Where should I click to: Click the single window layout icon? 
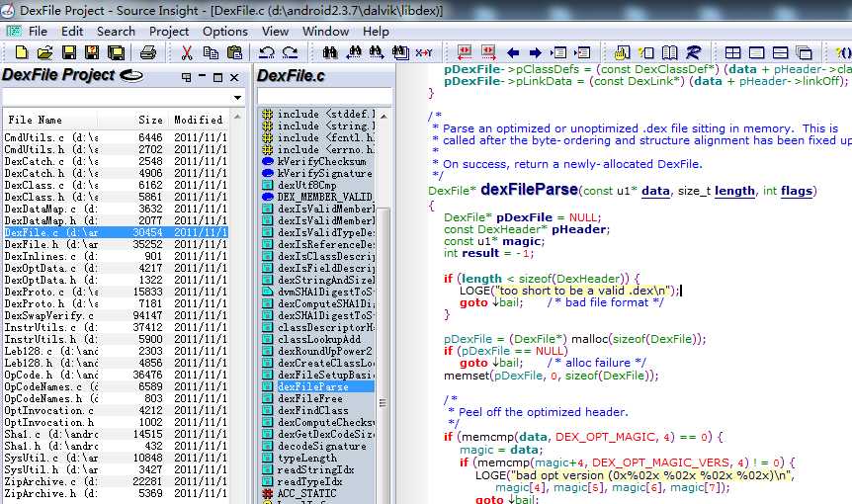pos(756,52)
